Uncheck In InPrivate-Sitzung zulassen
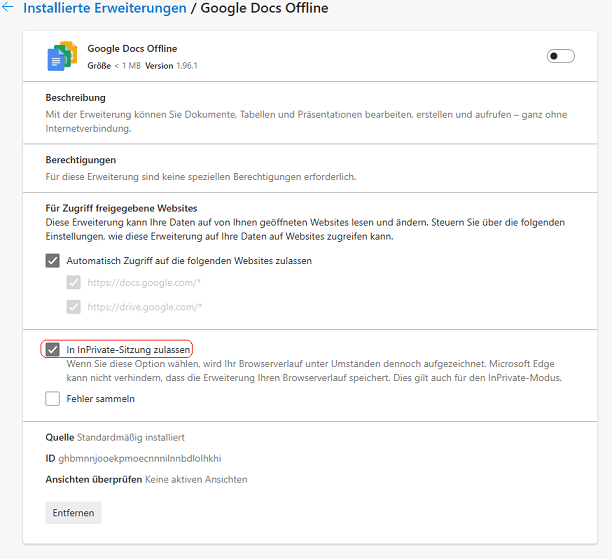 tap(52, 350)
